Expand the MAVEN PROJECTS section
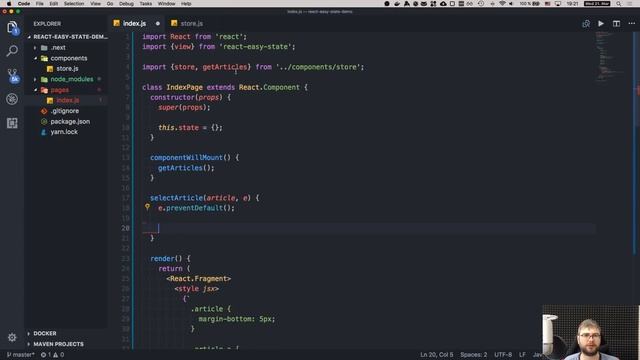This screenshot has height=360, width=640. click(x=65, y=344)
